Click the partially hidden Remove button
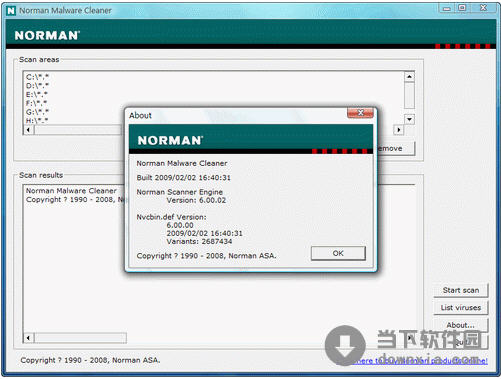Viewport: 501px width, 379px height. click(x=396, y=148)
